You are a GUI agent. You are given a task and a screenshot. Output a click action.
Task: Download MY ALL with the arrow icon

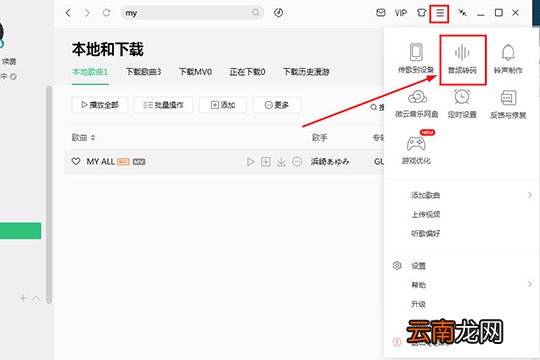(x=281, y=162)
